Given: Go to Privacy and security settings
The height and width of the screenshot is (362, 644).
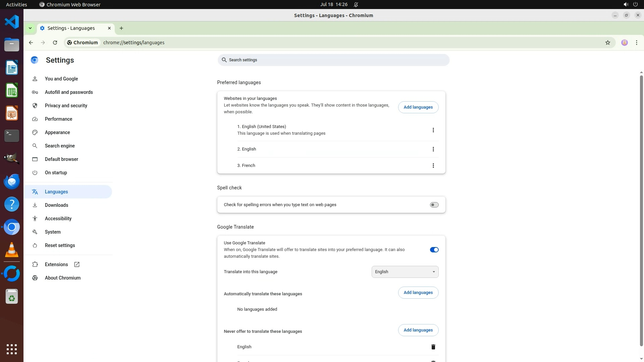Looking at the screenshot, I should tap(66, 106).
